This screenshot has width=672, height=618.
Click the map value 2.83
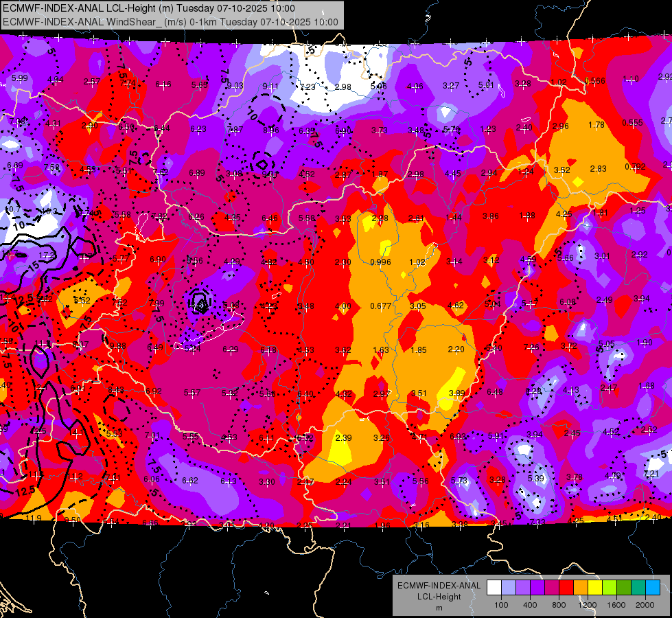(x=598, y=168)
